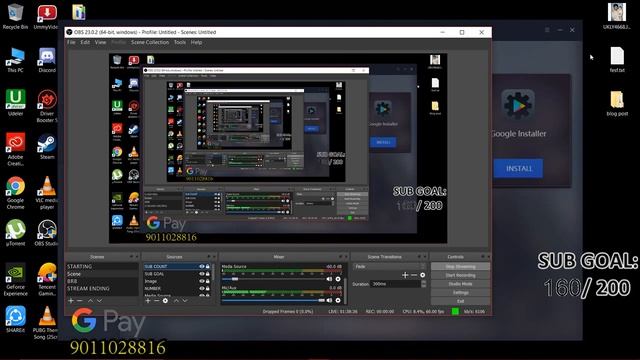Mute the Mic/Aux audio
The width and height of the screenshot is (640, 360).
click(329, 300)
